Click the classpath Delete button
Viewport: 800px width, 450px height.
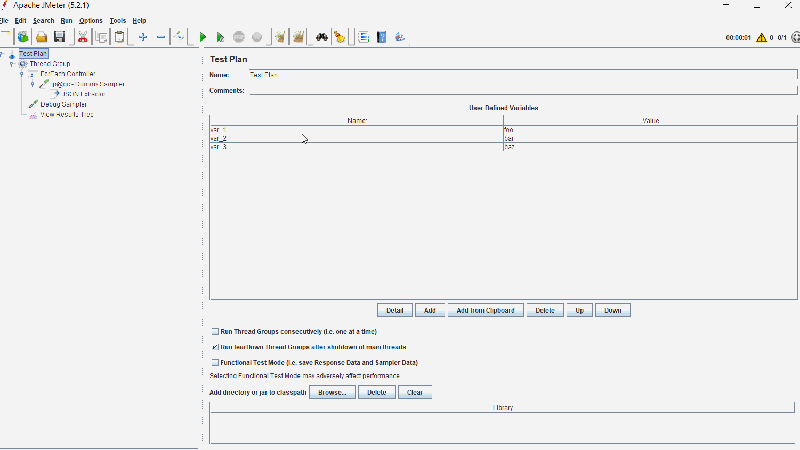click(x=377, y=392)
